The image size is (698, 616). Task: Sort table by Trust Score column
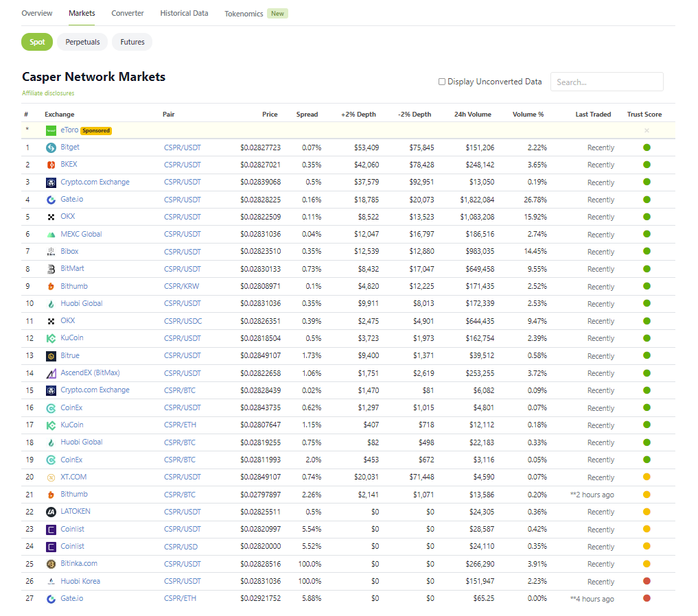pyautogui.click(x=644, y=115)
